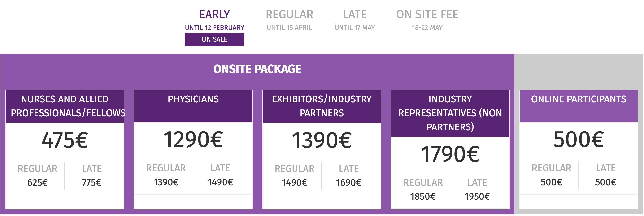Screen dimensions: 644x216
Task: Click the Online Participants card header
Action: tap(578, 99)
